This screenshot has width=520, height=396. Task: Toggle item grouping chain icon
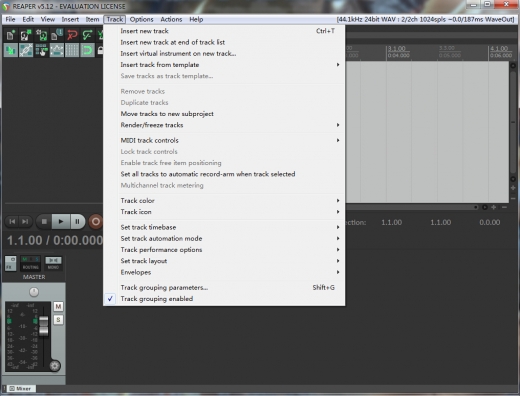pos(26,51)
